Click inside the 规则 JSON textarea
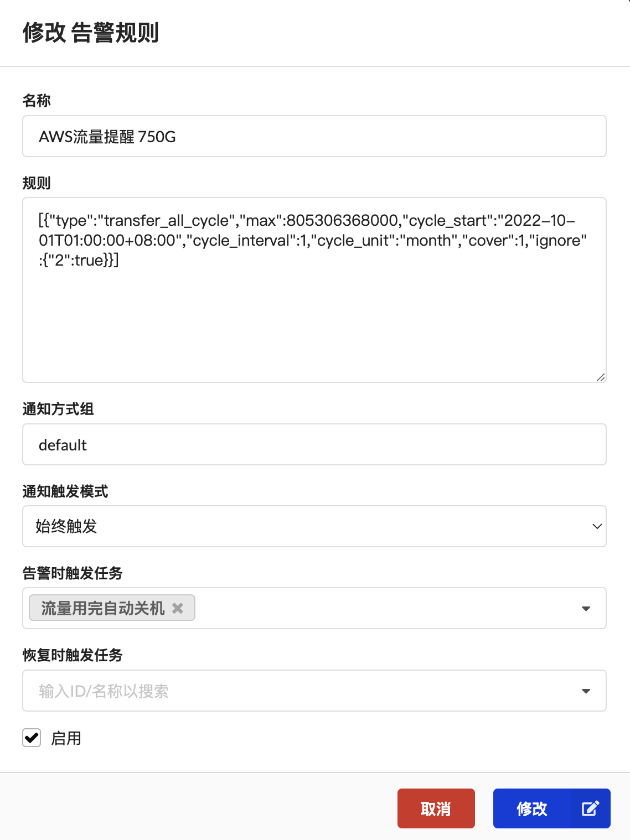 click(x=314, y=290)
